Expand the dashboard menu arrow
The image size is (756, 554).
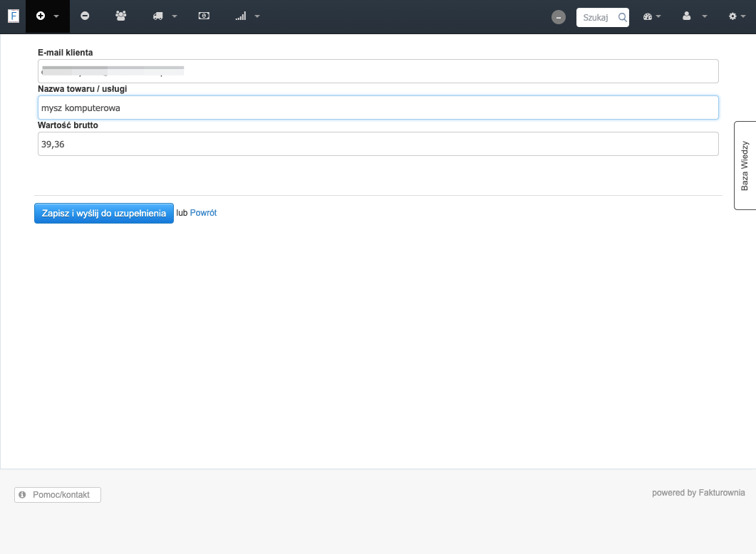point(658,16)
